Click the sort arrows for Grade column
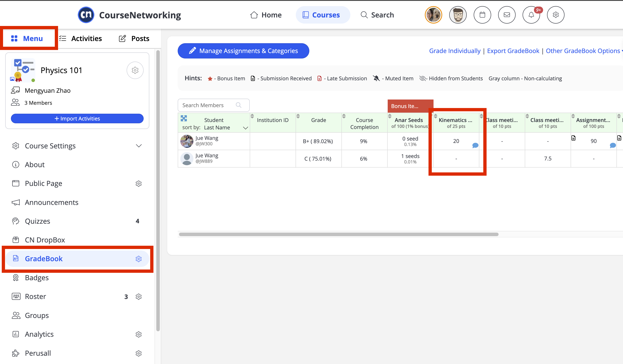 [298, 116]
